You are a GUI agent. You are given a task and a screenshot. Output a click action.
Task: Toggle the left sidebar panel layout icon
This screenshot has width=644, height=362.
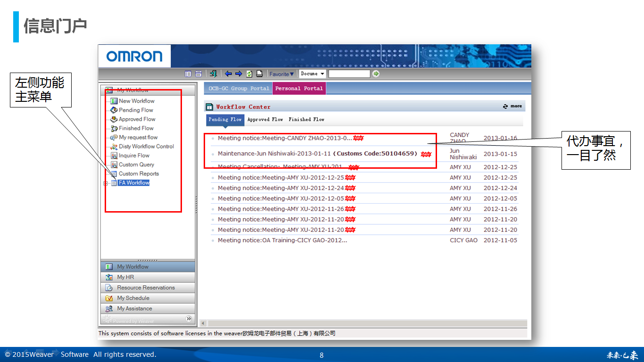tap(188, 74)
